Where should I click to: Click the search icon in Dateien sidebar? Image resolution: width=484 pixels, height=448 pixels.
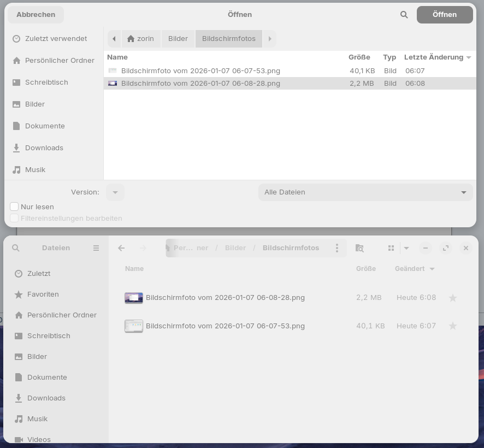click(16, 248)
